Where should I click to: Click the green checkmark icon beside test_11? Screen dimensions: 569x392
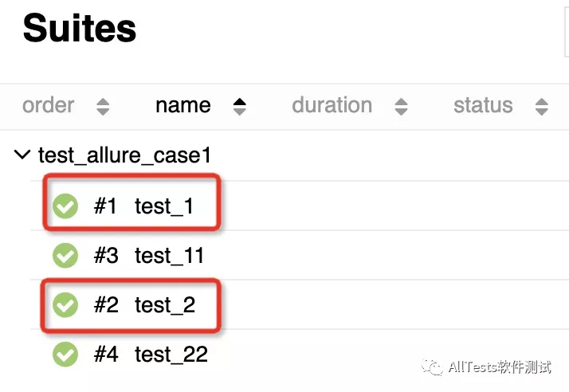[x=65, y=256]
